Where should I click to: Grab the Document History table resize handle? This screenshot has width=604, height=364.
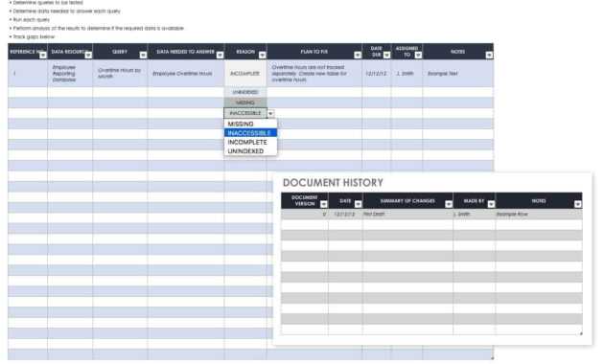[x=580, y=333]
